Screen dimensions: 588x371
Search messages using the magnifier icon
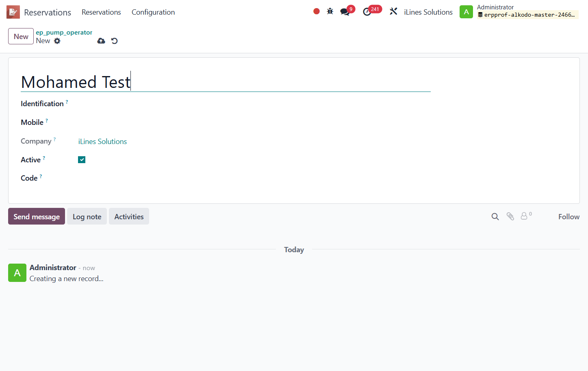(495, 216)
